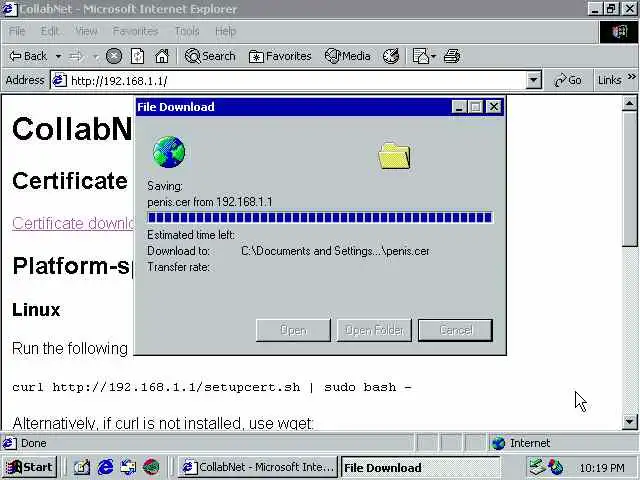This screenshot has height=480, width=640.
Task: Click the Go button
Action: (x=568, y=80)
